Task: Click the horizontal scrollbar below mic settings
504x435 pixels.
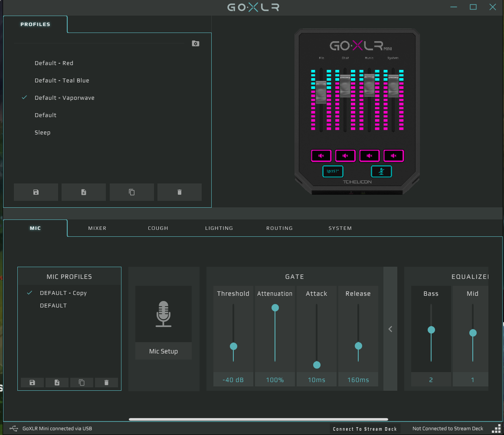Action: pos(259,419)
